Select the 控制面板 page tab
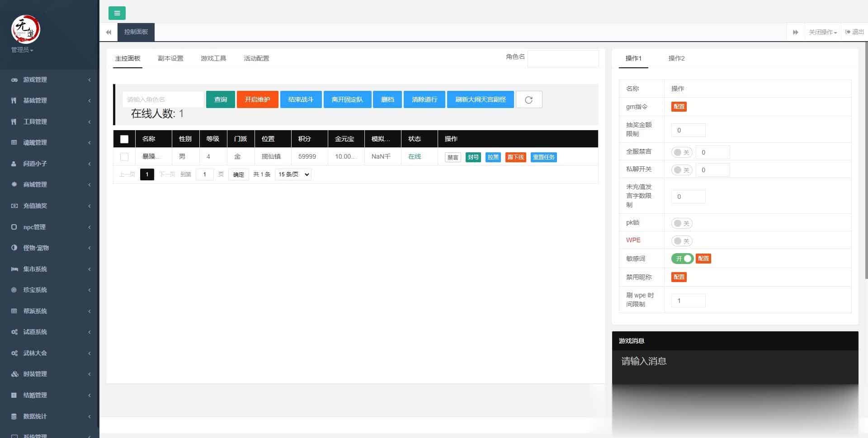Screen dimensions: 868x438 pyautogui.click(x=136, y=32)
